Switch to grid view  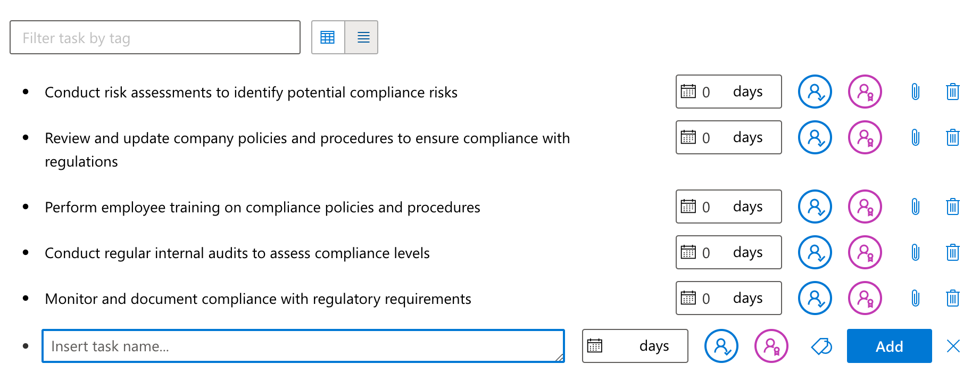point(328,37)
